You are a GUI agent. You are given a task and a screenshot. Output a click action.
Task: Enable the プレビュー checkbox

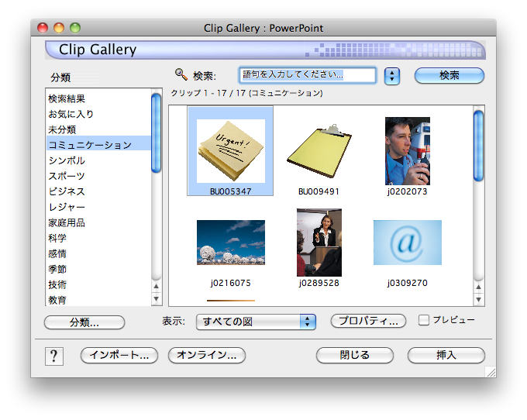click(424, 320)
